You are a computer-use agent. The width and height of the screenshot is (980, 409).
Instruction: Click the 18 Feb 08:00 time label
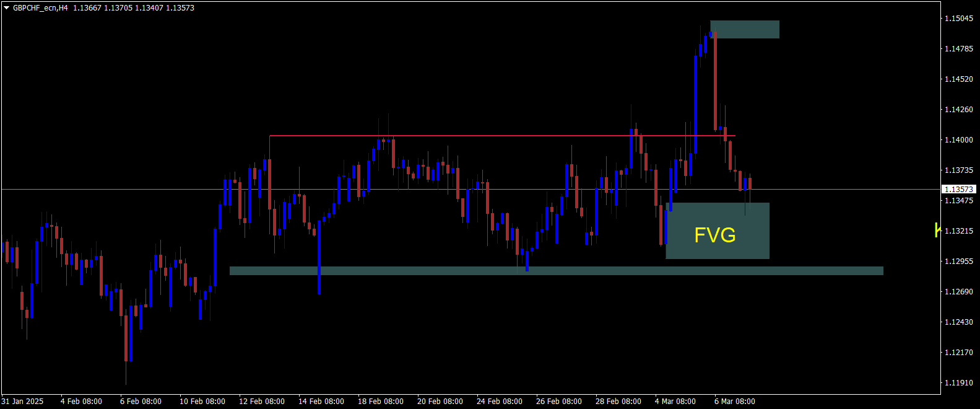point(381,402)
